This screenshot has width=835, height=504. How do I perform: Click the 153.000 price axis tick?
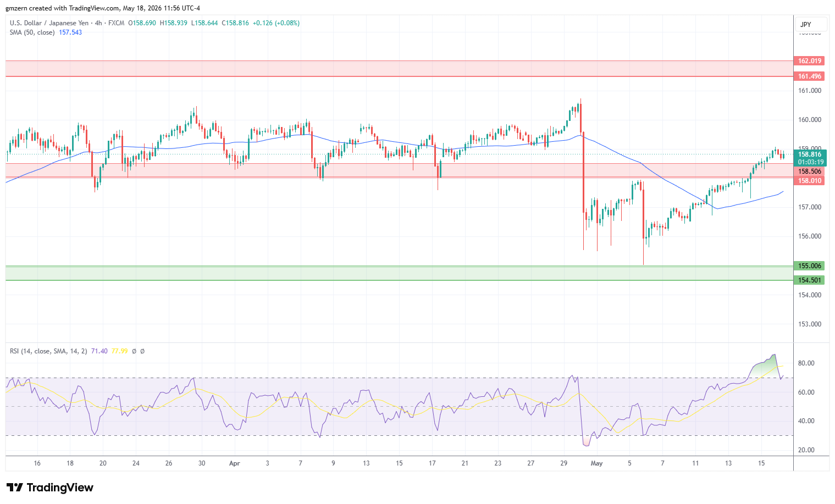pyautogui.click(x=810, y=324)
